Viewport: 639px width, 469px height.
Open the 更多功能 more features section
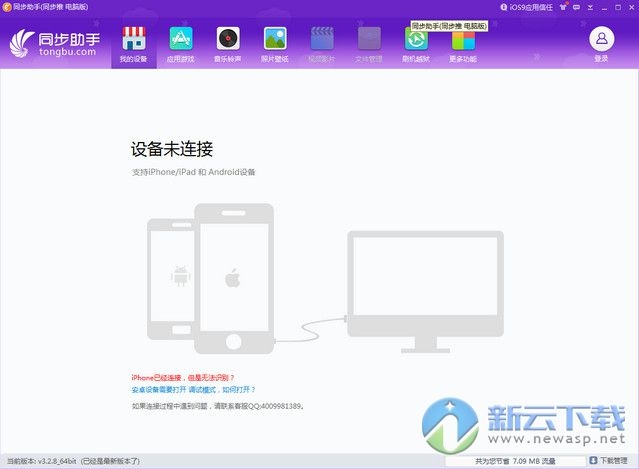point(463,45)
